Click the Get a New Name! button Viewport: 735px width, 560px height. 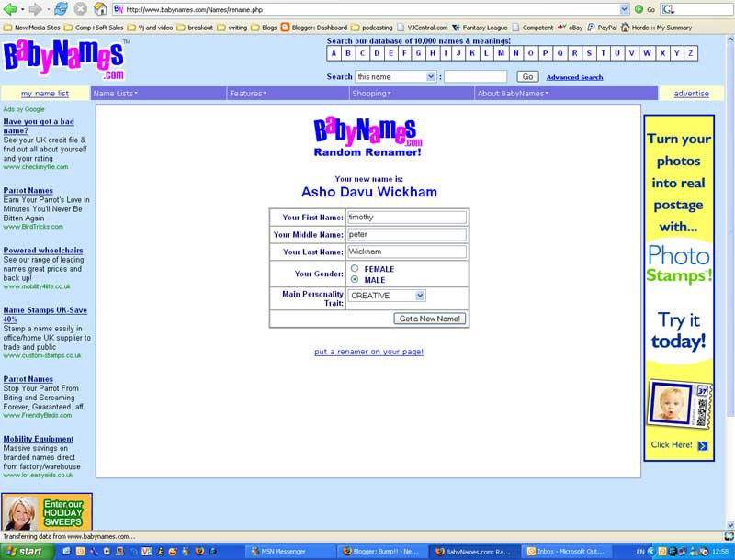coord(430,319)
